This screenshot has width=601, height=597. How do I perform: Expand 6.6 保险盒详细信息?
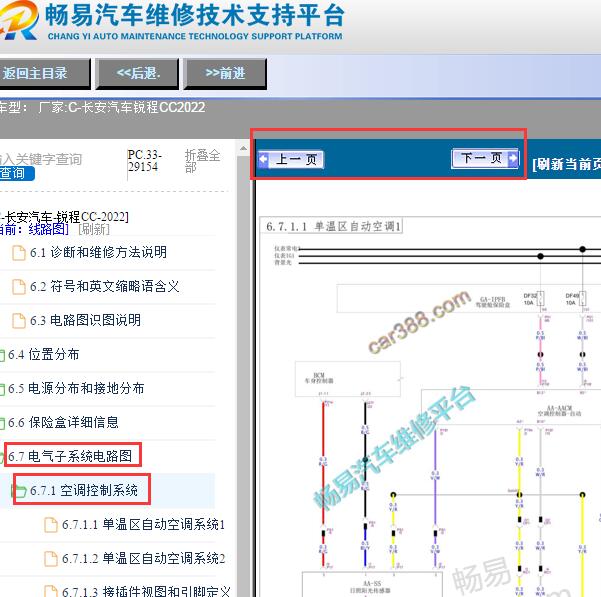(63, 422)
